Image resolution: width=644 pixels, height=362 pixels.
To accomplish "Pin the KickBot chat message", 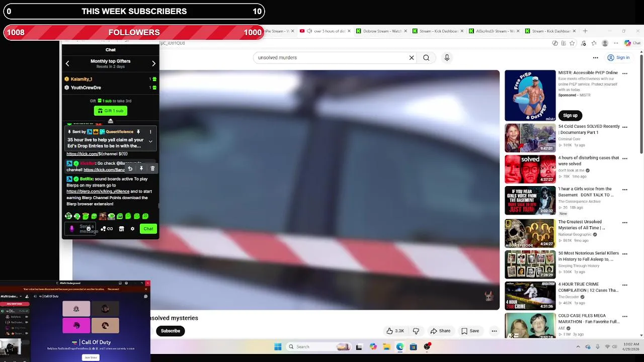I will pos(141,168).
